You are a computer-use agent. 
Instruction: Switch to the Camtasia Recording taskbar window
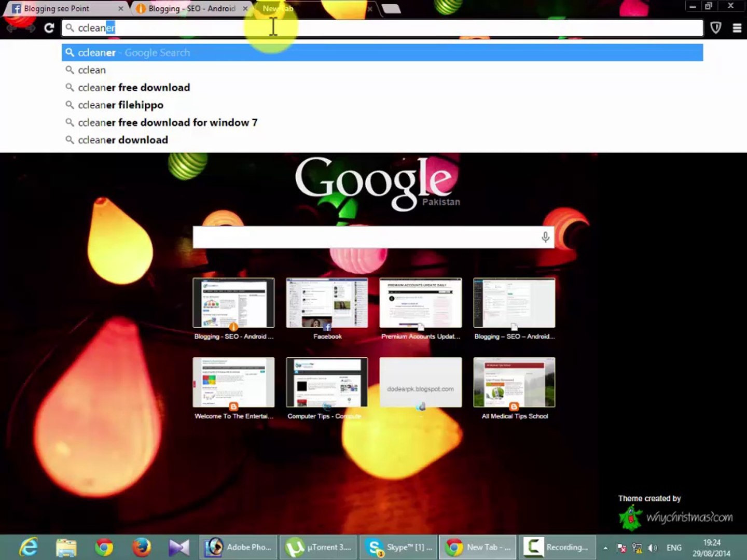558,548
